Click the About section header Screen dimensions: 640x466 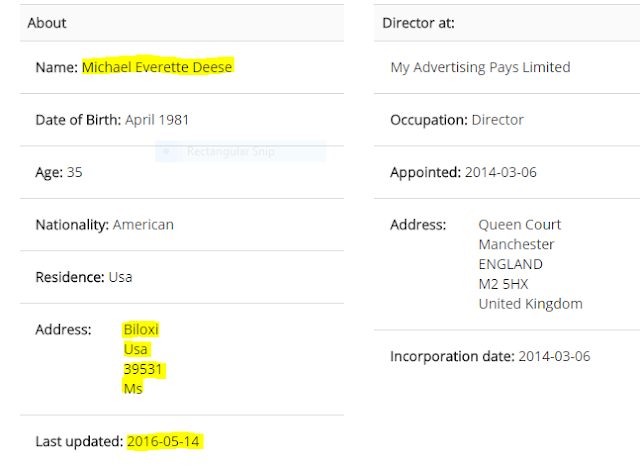[182, 23]
